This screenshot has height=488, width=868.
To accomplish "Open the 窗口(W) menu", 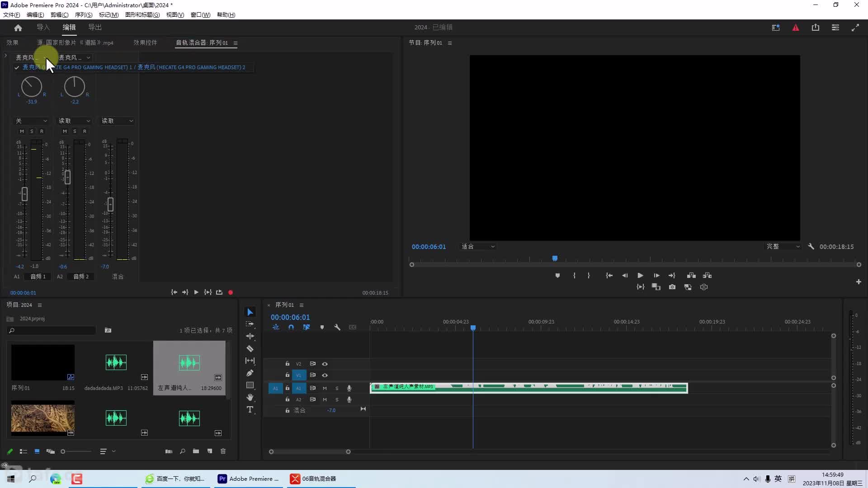I will point(200,15).
